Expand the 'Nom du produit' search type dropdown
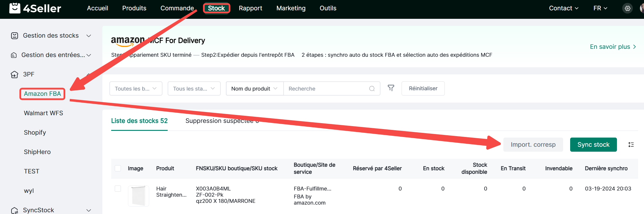 point(254,88)
